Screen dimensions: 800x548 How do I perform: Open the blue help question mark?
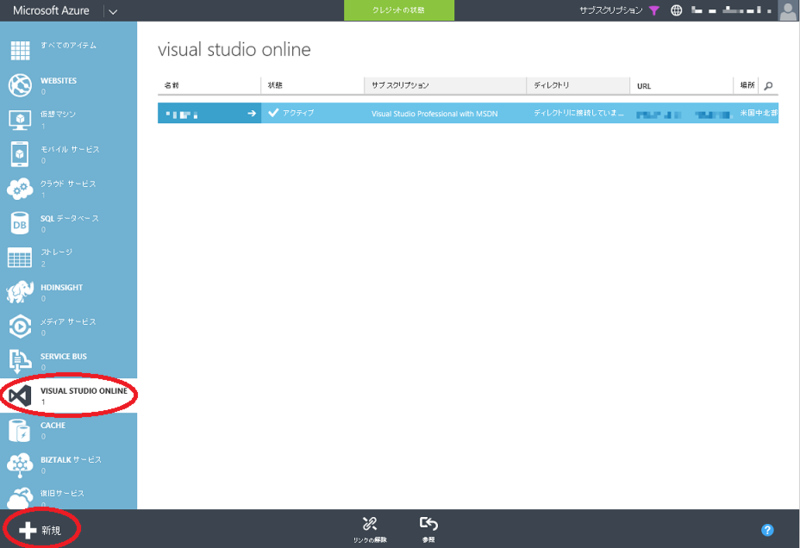(767, 530)
